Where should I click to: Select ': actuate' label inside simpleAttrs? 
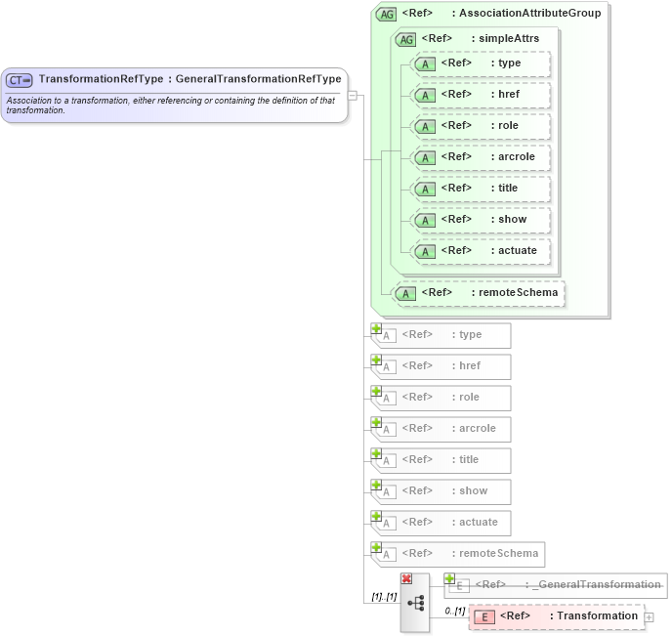tap(514, 250)
